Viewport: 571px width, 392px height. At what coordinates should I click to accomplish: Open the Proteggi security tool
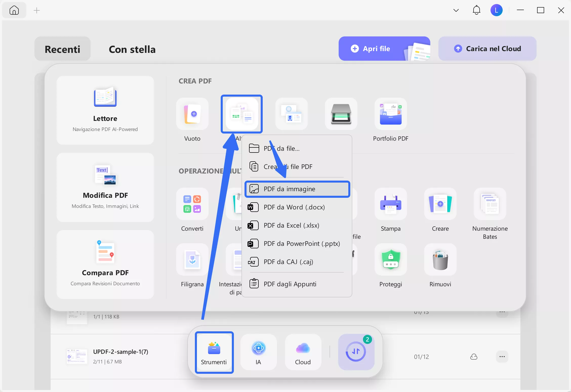tap(390, 260)
